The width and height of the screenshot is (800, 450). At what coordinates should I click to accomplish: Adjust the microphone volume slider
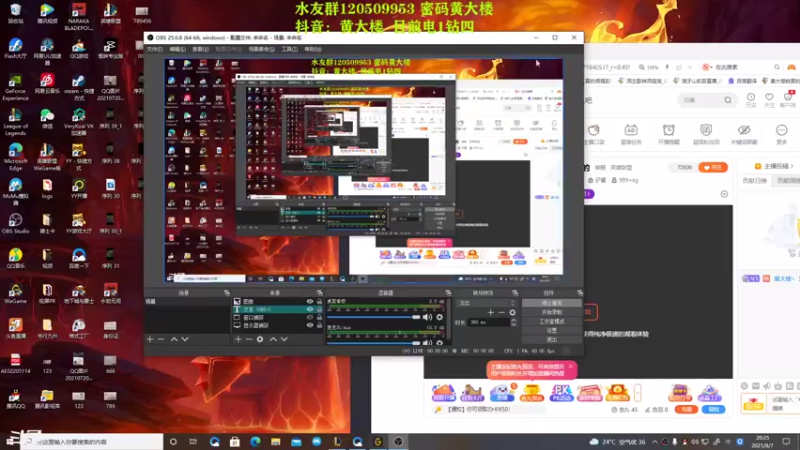tap(373, 343)
